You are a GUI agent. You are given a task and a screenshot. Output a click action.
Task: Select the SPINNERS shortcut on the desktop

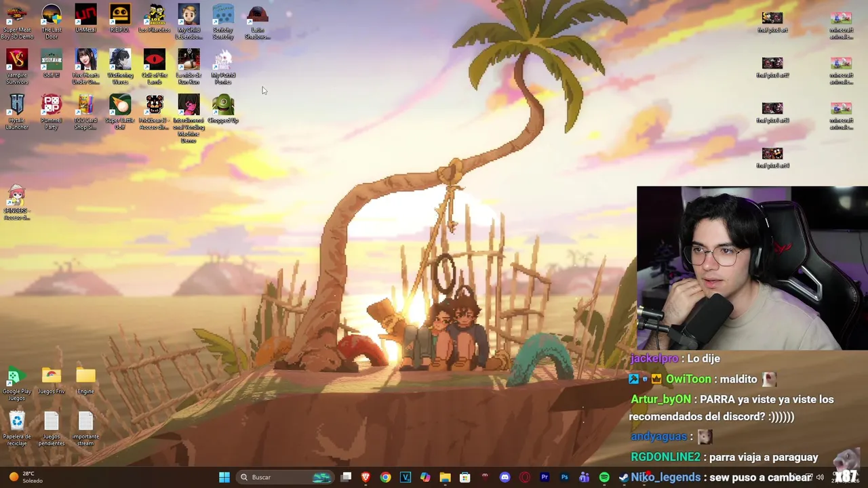(17, 203)
